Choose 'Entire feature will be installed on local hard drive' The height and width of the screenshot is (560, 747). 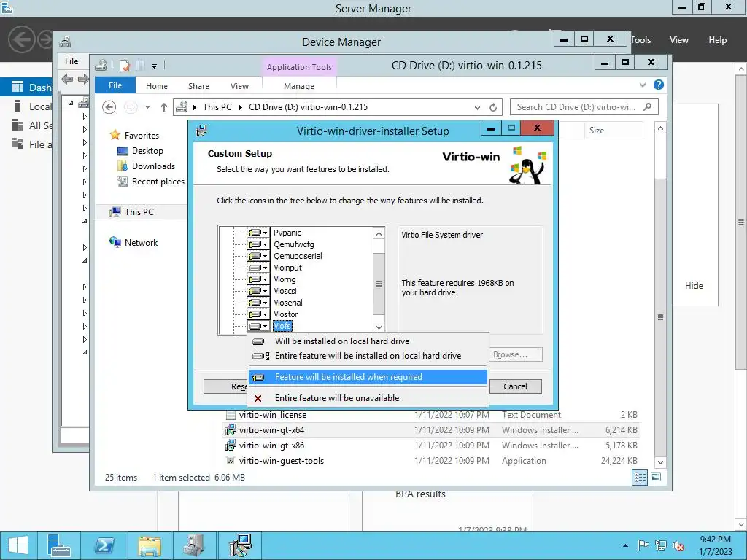pos(368,356)
